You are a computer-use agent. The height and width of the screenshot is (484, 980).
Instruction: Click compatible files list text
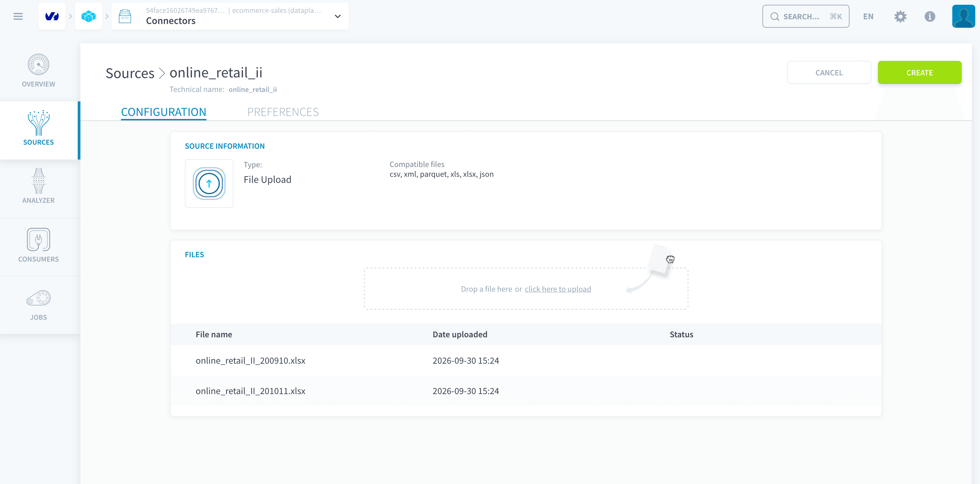pyautogui.click(x=441, y=174)
